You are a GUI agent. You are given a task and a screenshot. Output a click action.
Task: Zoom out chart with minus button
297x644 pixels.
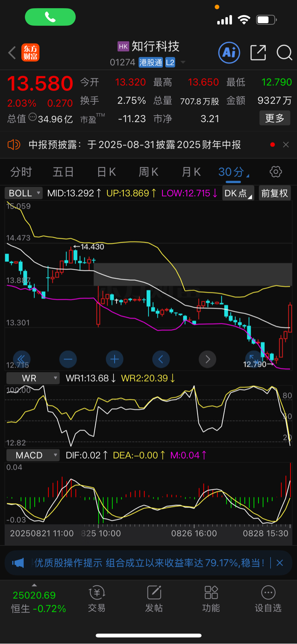68,359
